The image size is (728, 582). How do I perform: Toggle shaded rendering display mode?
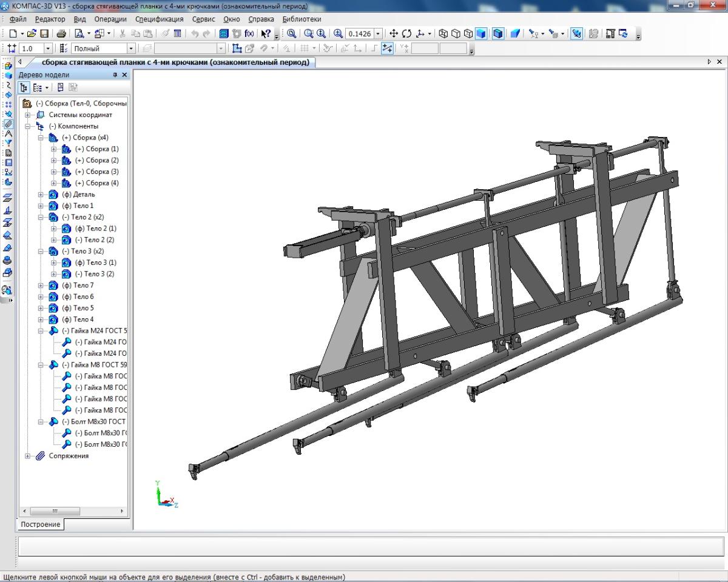481,34
